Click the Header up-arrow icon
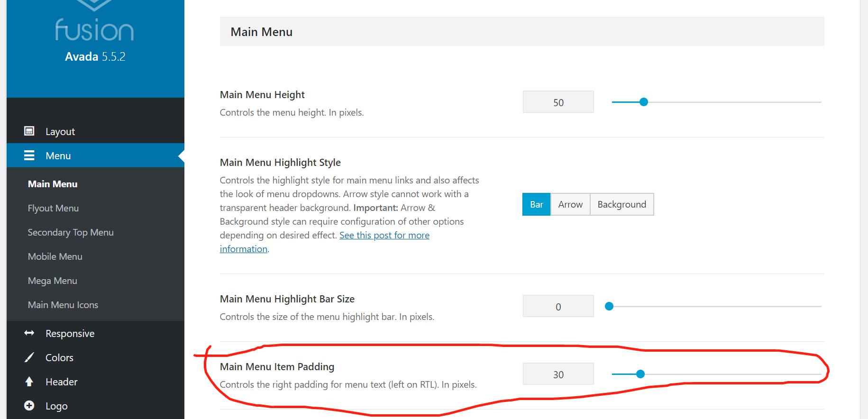The width and height of the screenshot is (868, 419). 29,382
